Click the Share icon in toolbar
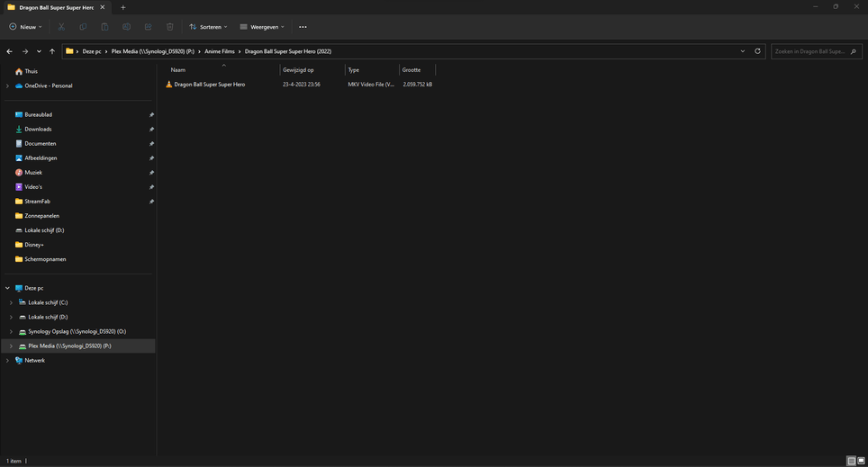The image size is (868, 467). [x=148, y=27]
